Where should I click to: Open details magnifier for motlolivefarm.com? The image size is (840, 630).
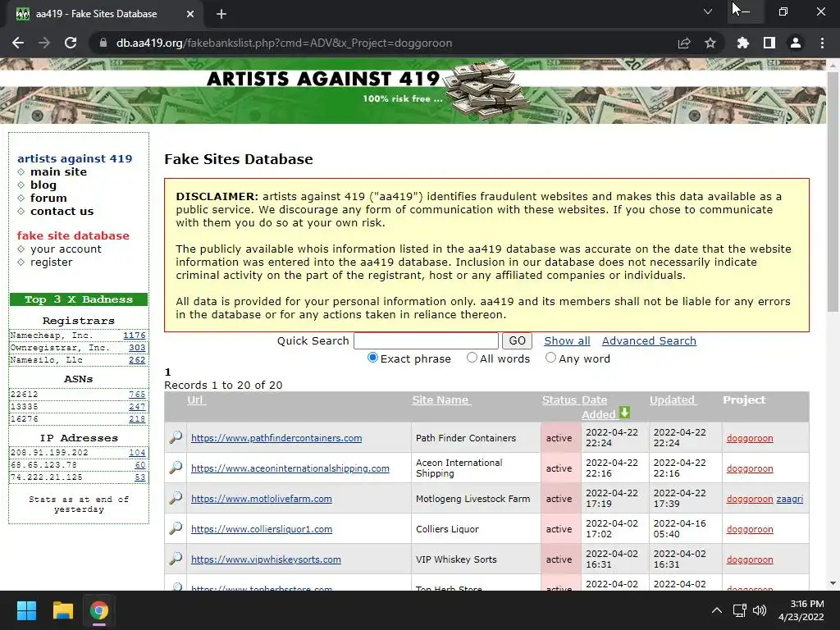pos(176,498)
